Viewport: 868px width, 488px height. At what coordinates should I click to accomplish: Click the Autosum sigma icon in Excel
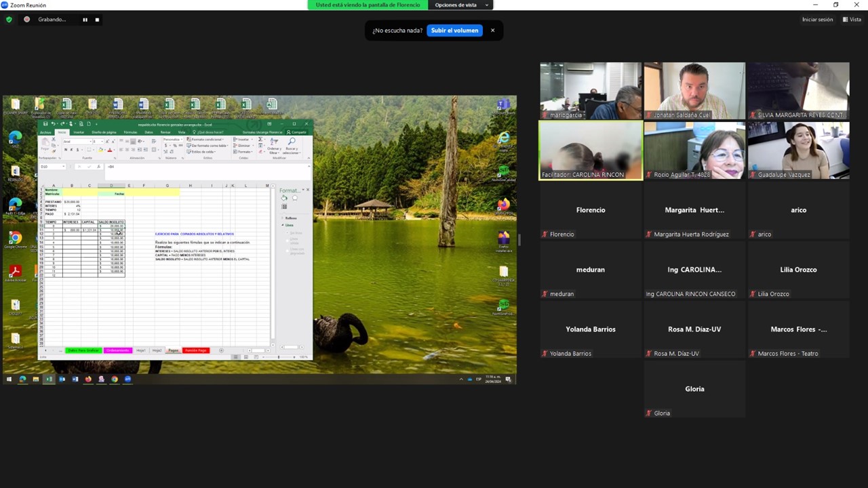[261, 140]
